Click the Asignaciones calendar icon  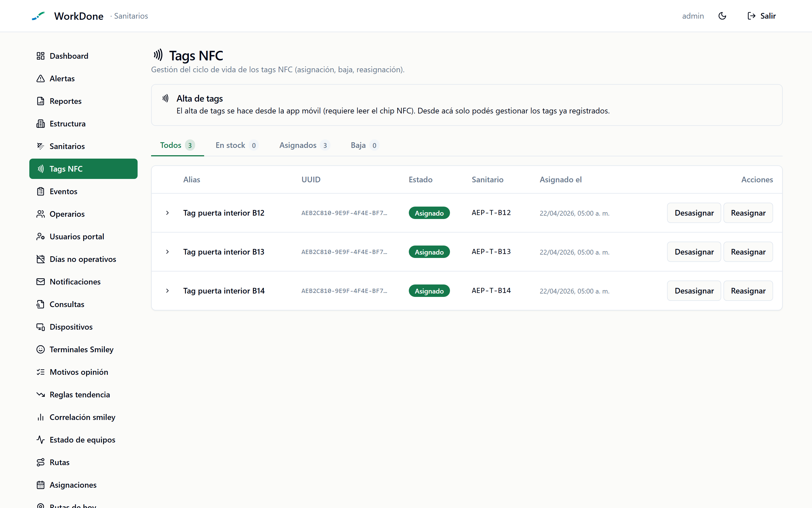[x=41, y=485]
